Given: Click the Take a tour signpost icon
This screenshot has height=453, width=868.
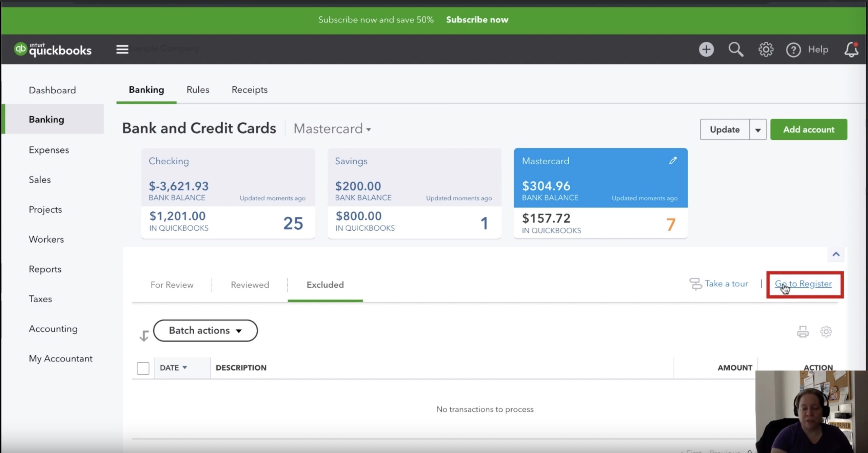Looking at the screenshot, I should tap(695, 284).
